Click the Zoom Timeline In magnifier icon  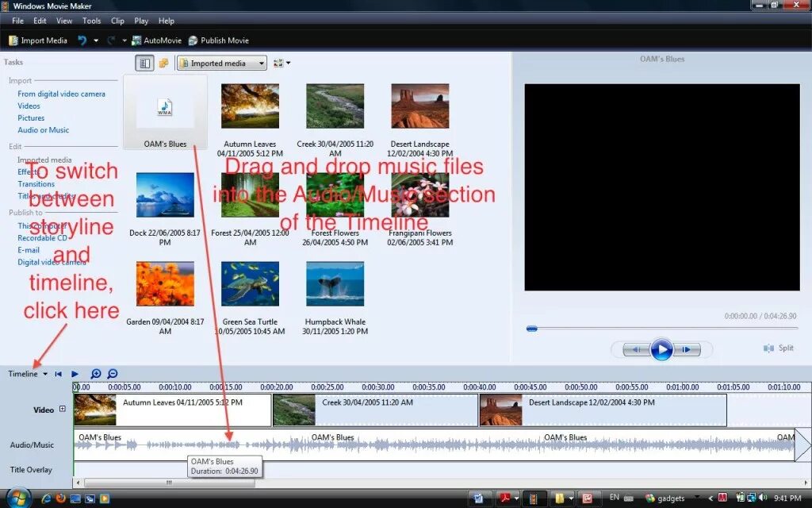pos(96,374)
